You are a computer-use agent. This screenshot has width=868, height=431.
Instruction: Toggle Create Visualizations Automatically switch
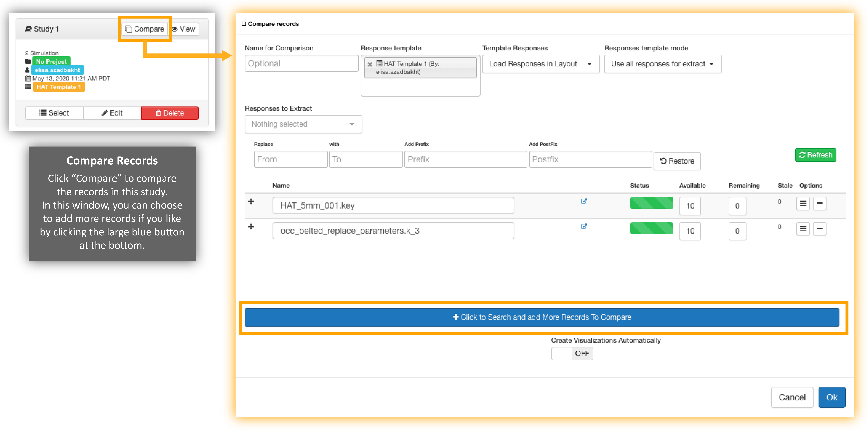tap(572, 354)
